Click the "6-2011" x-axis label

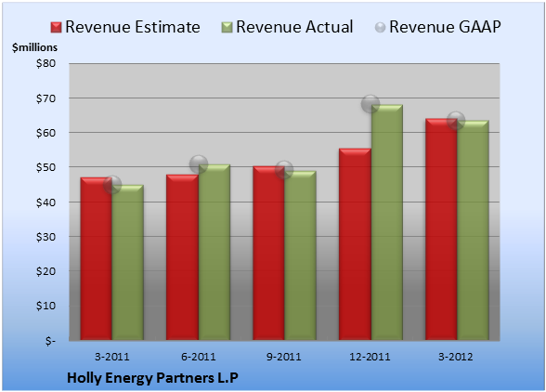(199, 357)
